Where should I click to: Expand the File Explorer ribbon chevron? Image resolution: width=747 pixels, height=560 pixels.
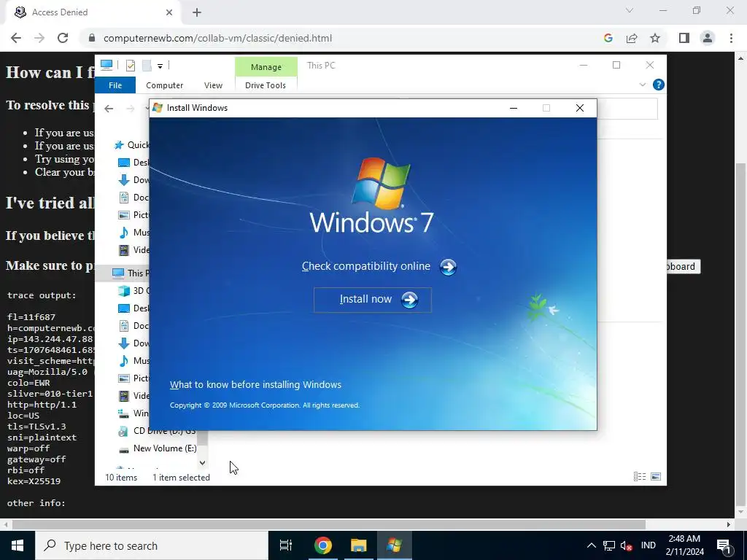point(642,85)
